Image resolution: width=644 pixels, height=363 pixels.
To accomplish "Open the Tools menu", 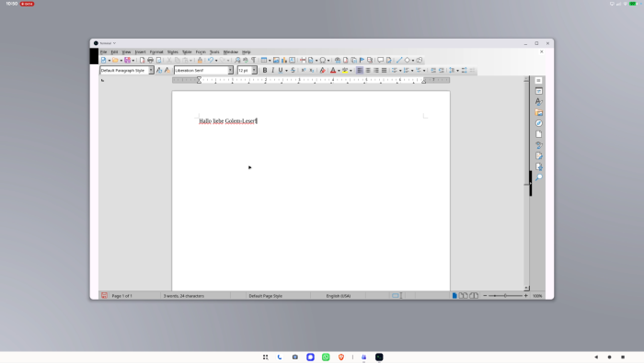I will tap(214, 52).
